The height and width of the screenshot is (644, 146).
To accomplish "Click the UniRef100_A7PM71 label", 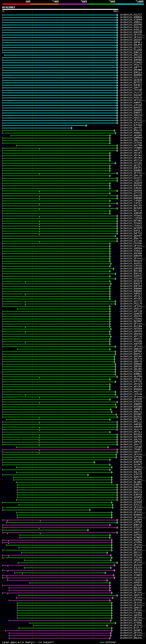I will [131, 530].
